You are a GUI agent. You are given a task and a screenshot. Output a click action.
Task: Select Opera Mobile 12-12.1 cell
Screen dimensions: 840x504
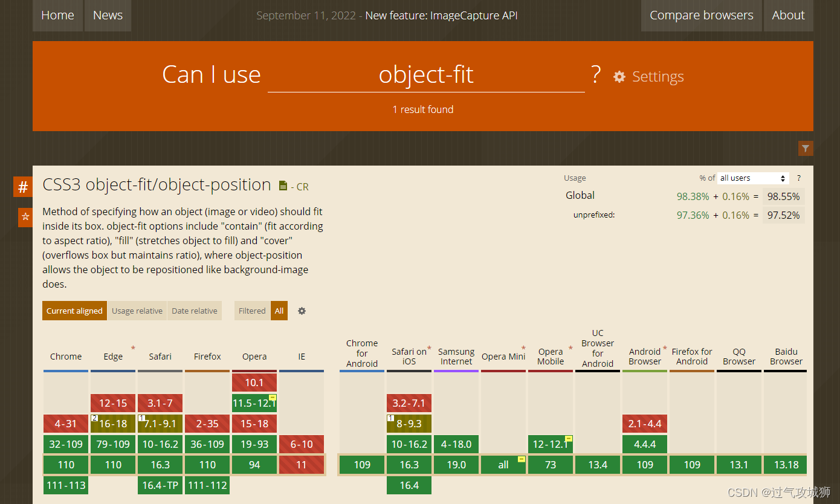(x=551, y=444)
